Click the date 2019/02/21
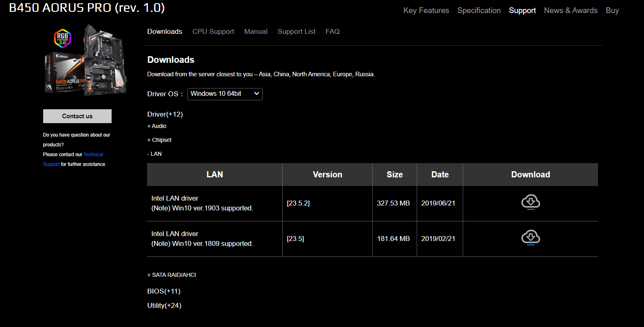Viewport: 644px width, 327px height. point(438,239)
